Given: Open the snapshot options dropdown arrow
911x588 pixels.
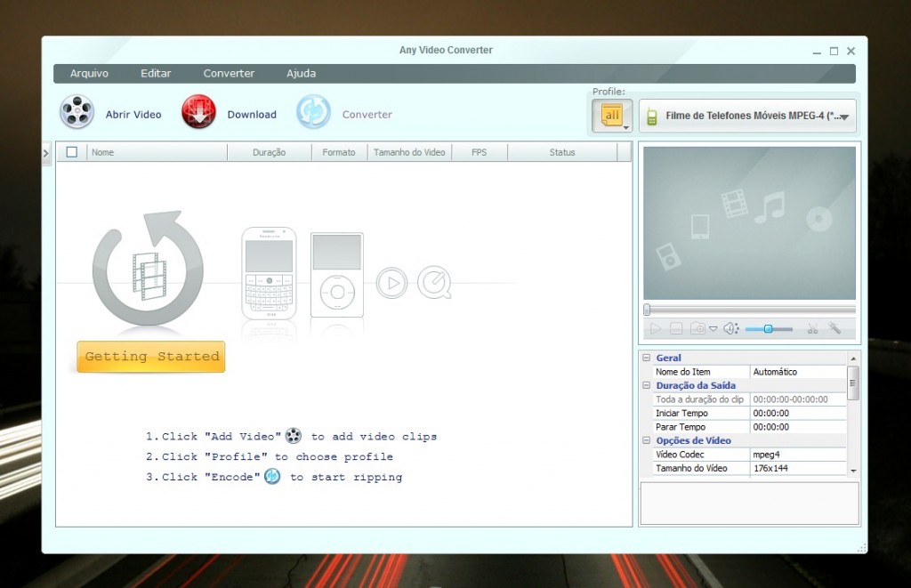Looking at the screenshot, I should (713, 329).
